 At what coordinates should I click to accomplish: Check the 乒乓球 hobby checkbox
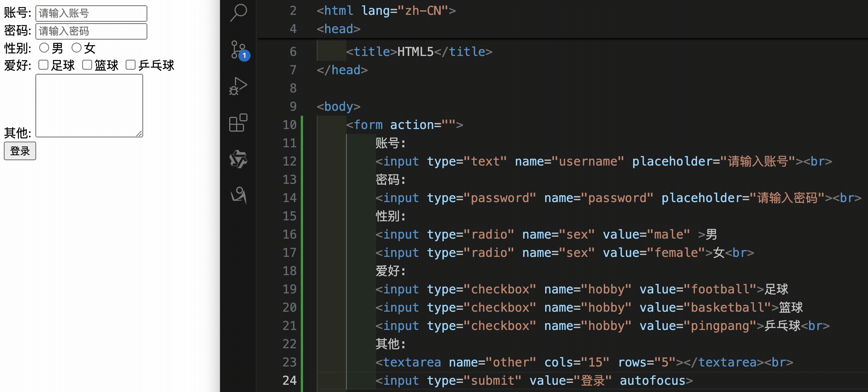[x=131, y=65]
